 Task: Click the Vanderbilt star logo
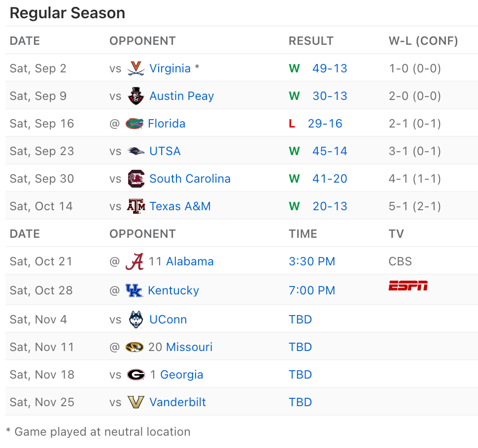click(136, 402)
